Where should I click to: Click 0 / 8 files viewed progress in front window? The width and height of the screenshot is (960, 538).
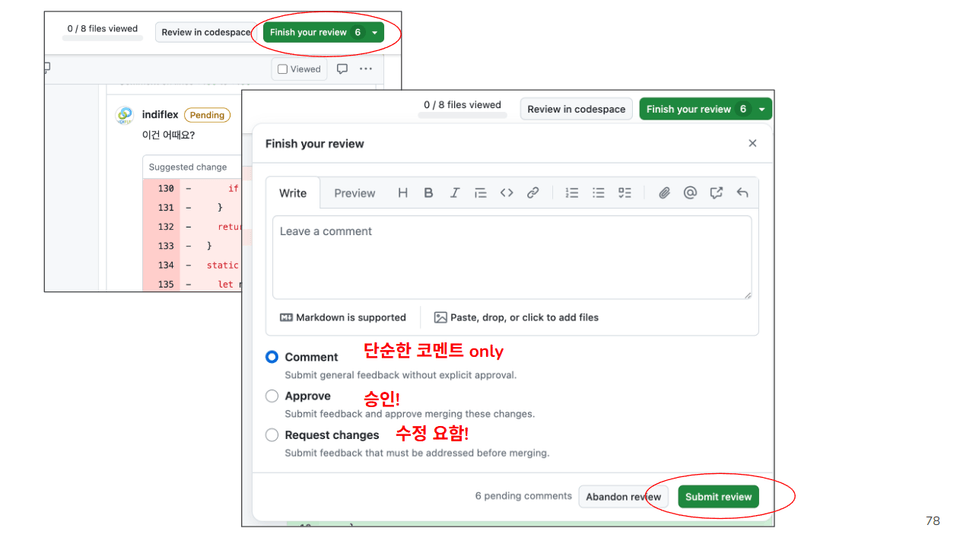point(462,107)
